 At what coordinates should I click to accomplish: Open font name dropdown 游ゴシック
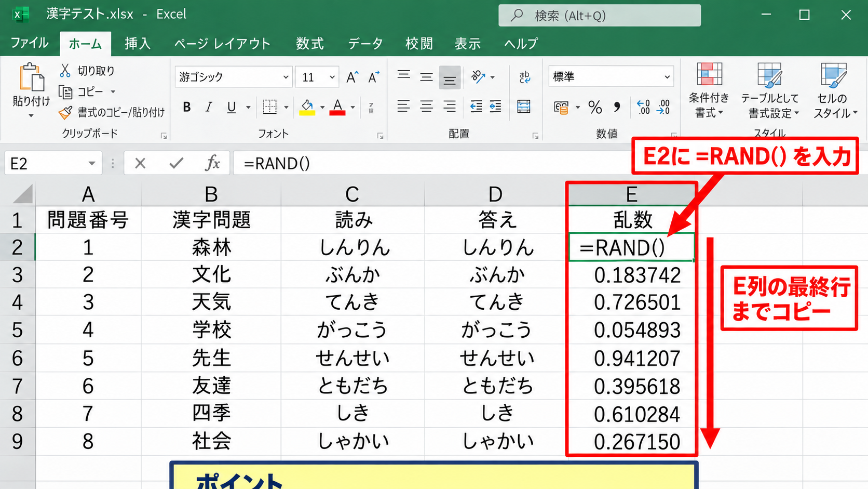286,77
